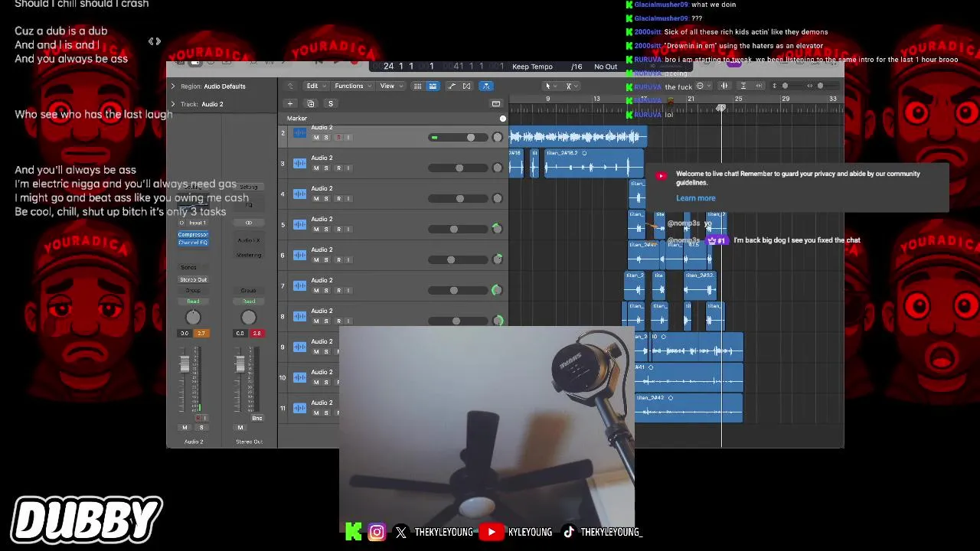Image resolution: width=980 pixels, height=551 pixels.
Task: Mute the Audio 2 channel strip in inspector
Action: [x=185, y=428]
